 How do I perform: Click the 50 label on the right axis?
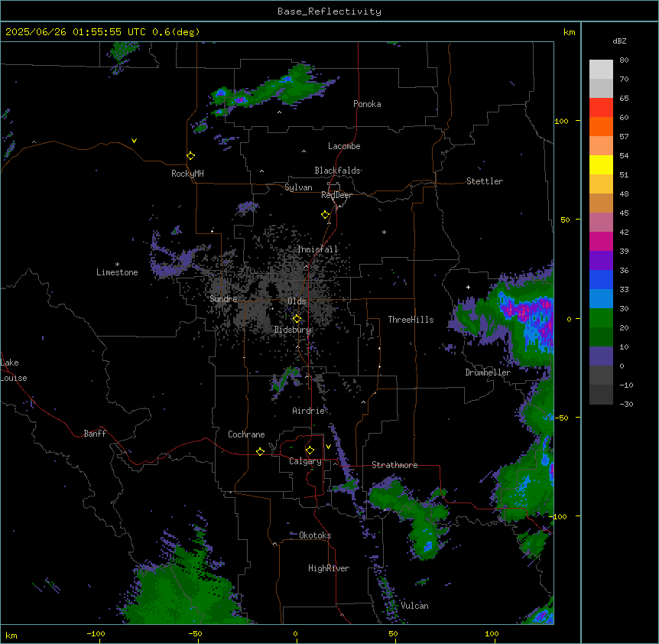click(x=565, y=220)
